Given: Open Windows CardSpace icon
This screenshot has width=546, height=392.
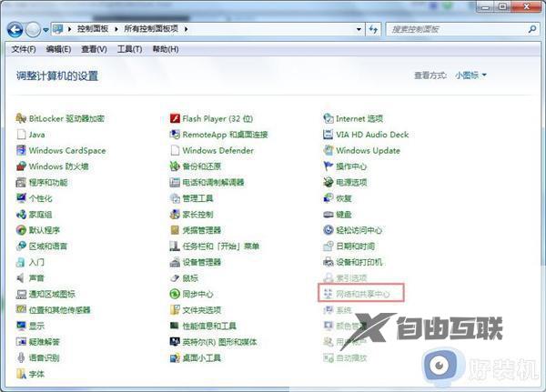Looking at the screenshot, I should tap(21, 150).
